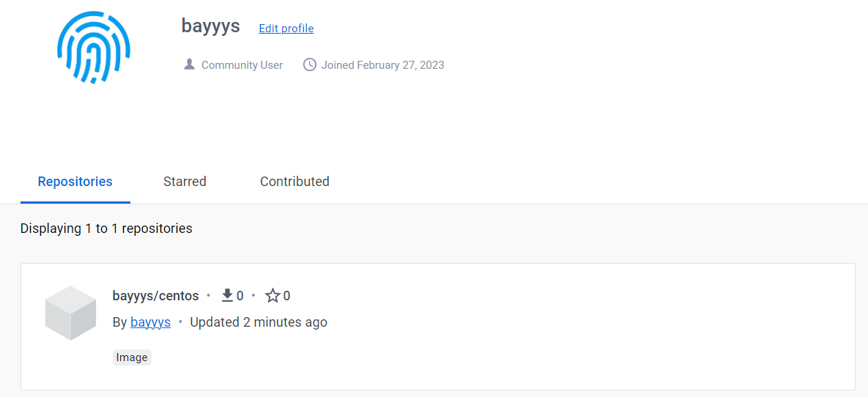Click the star count number on bayyys/centos
This screenshot has height=397, width=868.
(286, 296)
